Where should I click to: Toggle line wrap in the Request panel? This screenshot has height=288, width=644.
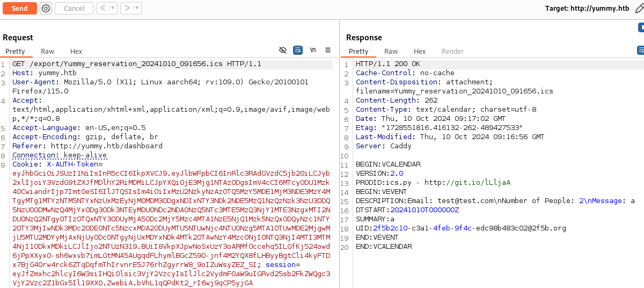[298, 51]
